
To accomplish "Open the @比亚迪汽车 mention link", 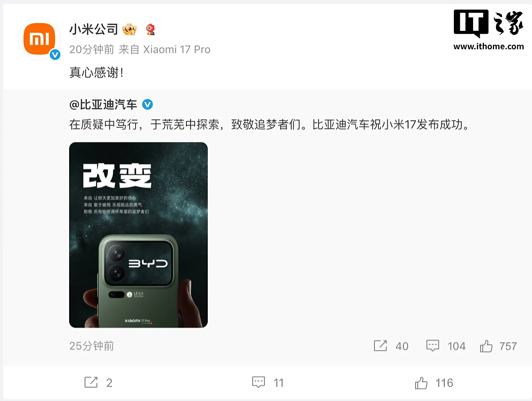I will [x=103, y=105].
